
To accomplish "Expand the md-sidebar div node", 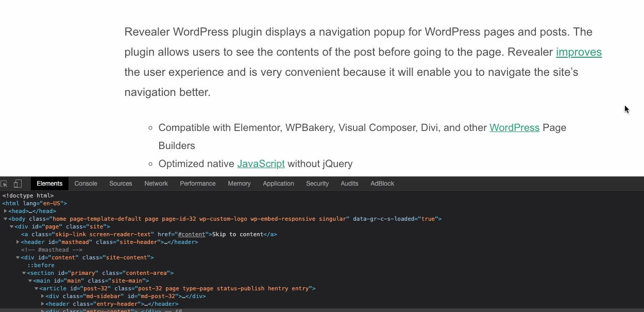I will [43, 297].
